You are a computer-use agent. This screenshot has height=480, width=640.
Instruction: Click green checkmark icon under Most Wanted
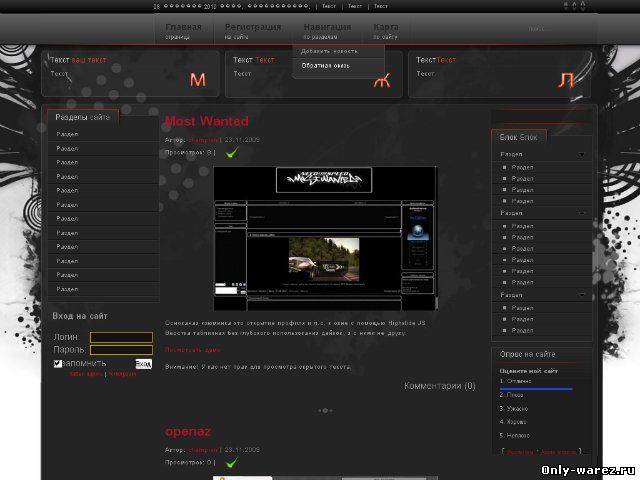tap(231, 154)
